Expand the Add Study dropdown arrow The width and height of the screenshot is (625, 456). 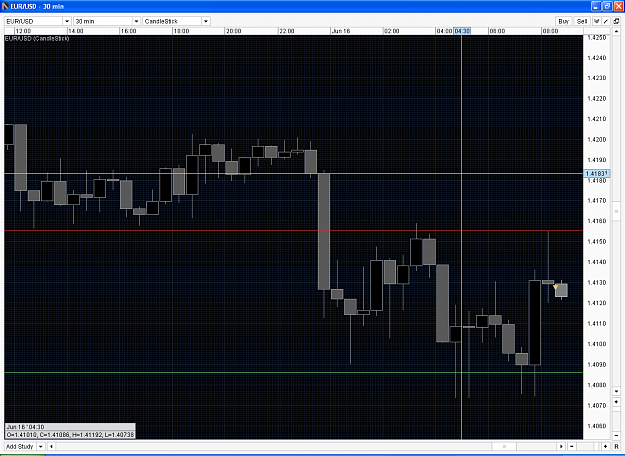pos(40,446)
